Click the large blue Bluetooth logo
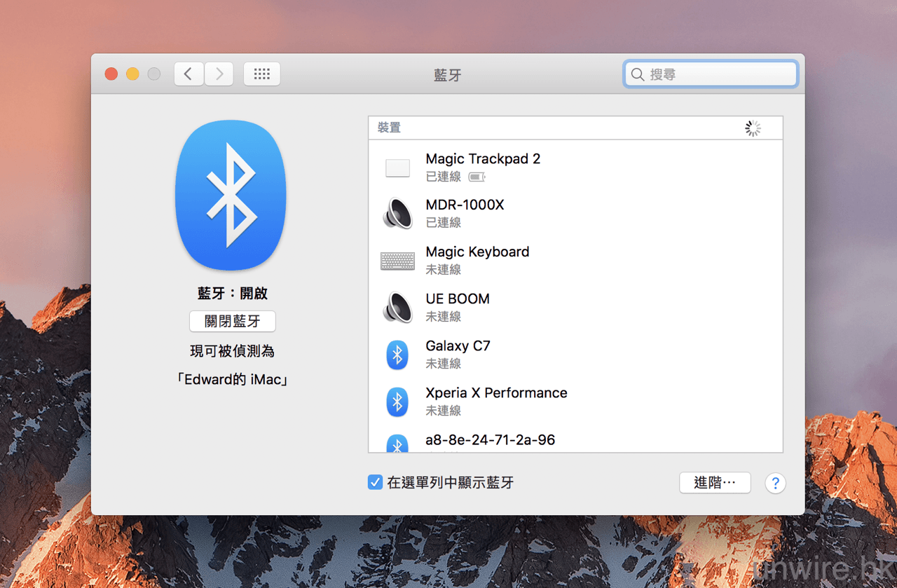 pos(231,195)
